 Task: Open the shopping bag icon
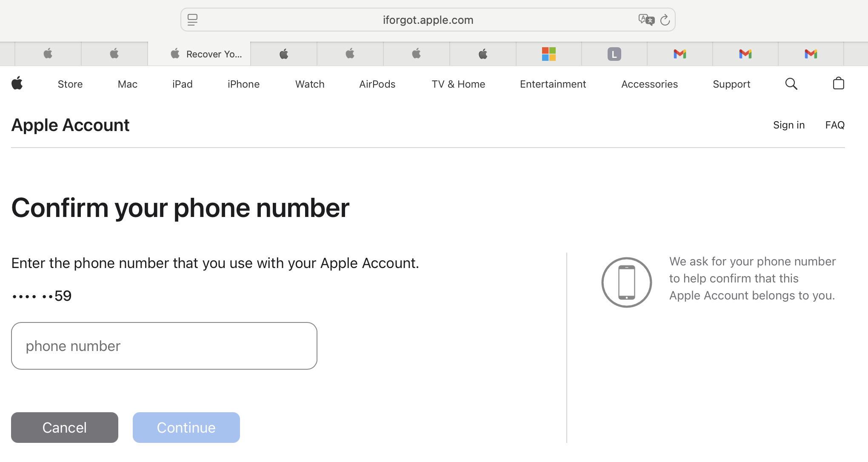click(x=838, y=83)
